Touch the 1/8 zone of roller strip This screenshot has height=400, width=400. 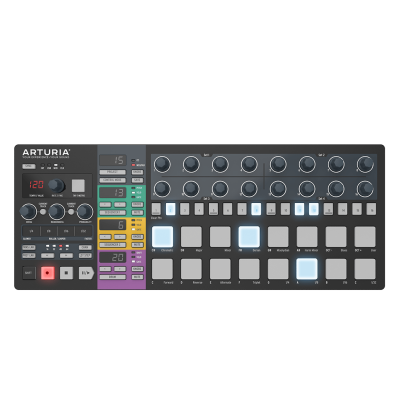coord(49,231)
